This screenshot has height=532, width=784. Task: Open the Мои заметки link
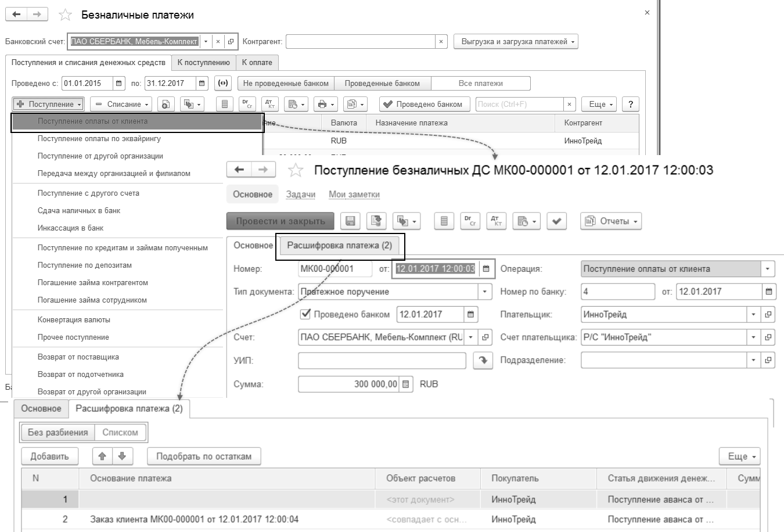pyautogui.click(x=354, y=195)
